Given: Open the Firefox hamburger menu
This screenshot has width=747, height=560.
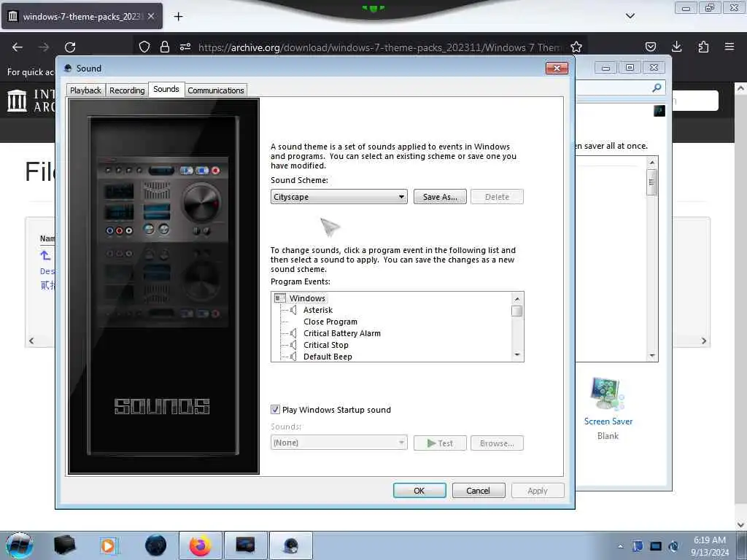Looking at the screenshot, I should [729, 47].
